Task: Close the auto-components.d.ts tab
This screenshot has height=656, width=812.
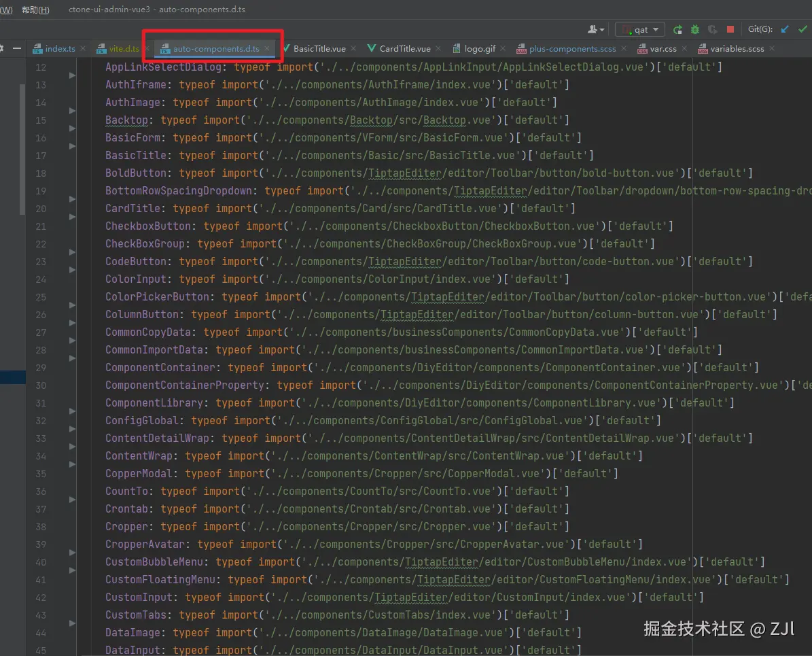Action: [x=268, y=49]
